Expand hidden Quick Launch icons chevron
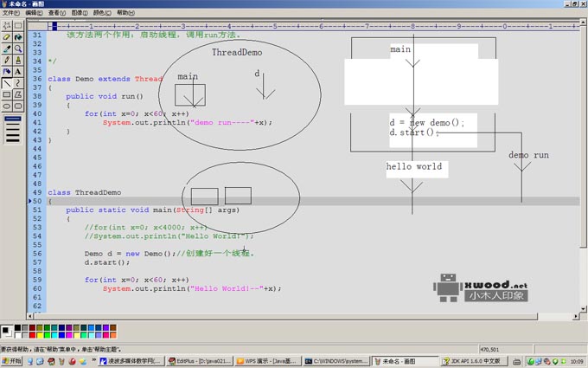Image resolution: width=588 pixels, height=368 pixels. coord(93,360)
